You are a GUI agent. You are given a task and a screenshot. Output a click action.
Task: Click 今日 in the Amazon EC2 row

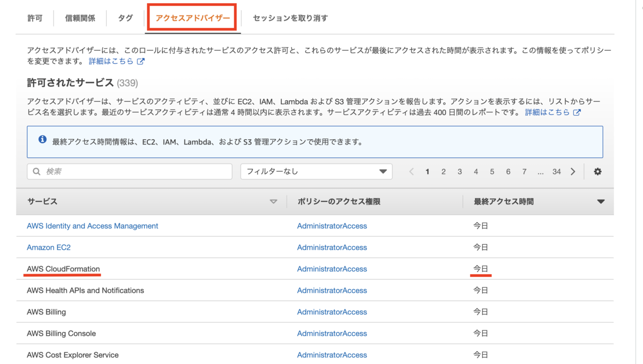point(481,247)
